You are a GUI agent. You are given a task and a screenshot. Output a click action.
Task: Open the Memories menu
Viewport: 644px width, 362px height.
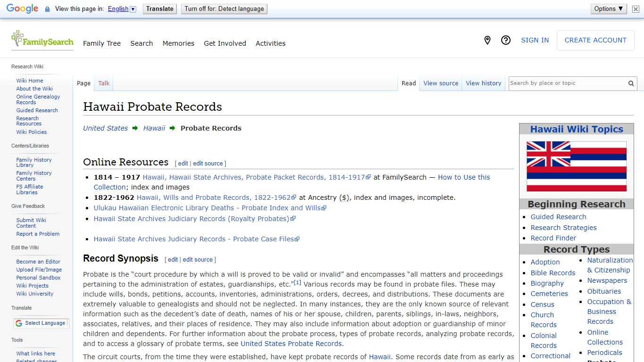click(178, 43)
